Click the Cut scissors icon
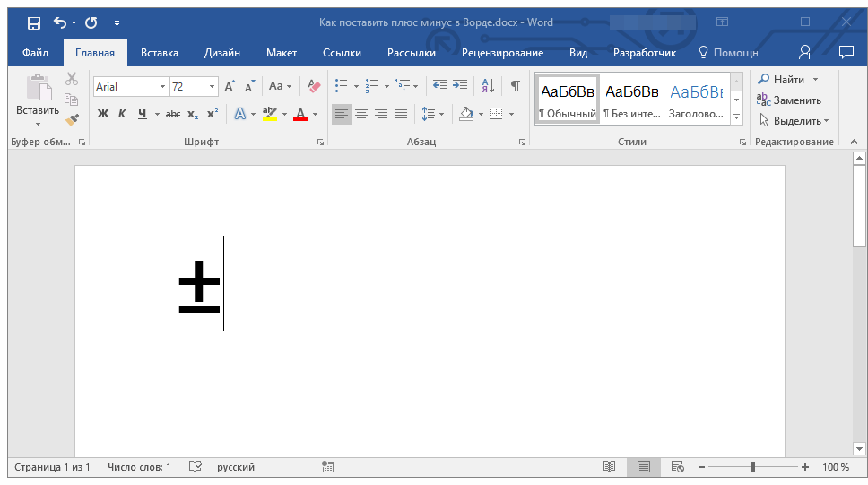 click(x=73, y=80)
